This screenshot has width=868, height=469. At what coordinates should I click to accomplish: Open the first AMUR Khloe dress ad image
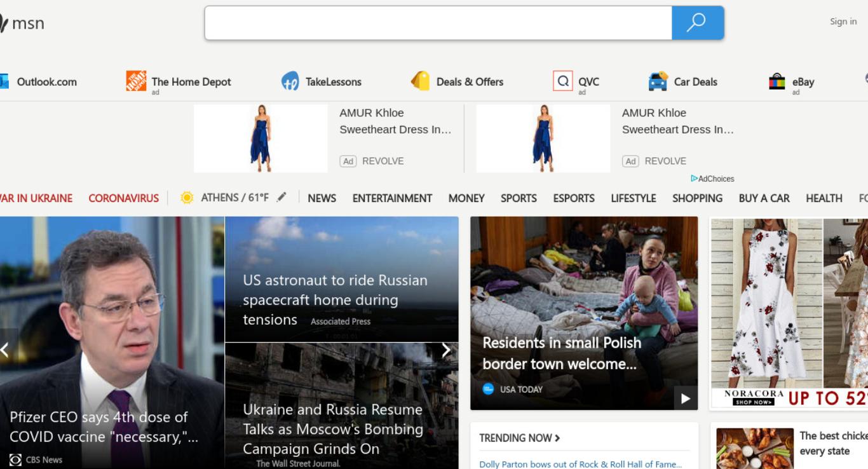tap(261, 139)
